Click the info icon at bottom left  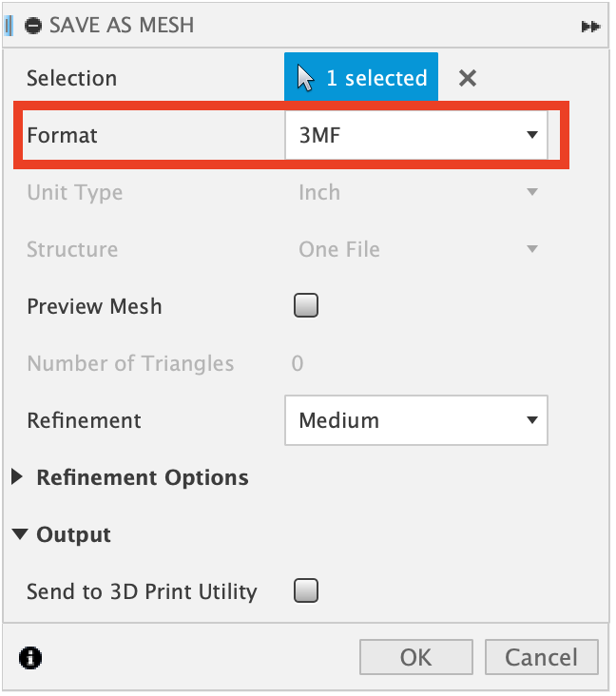31,657
